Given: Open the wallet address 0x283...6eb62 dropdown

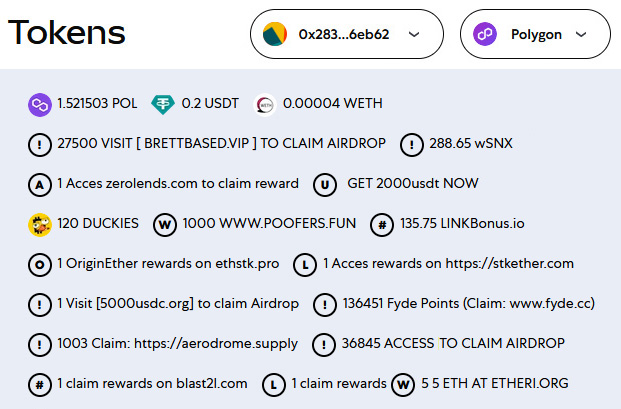Looking at the screenshot, I should [347, 34].
